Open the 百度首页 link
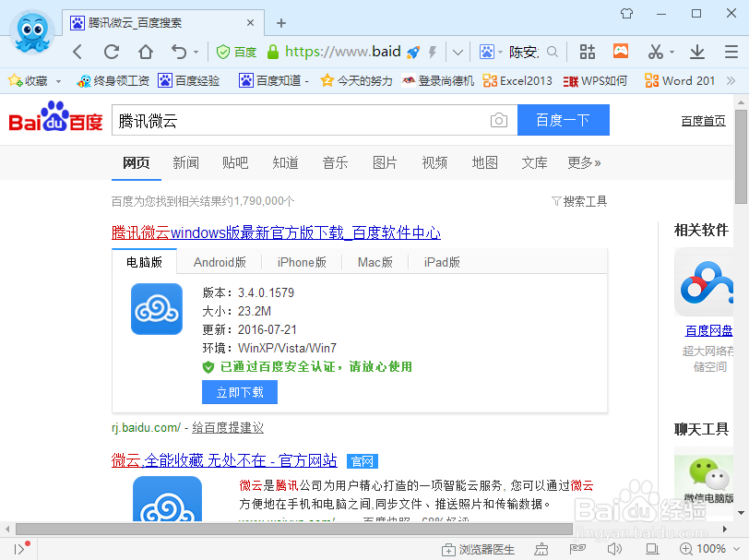 pyautogui.click(x=703, y=121)
